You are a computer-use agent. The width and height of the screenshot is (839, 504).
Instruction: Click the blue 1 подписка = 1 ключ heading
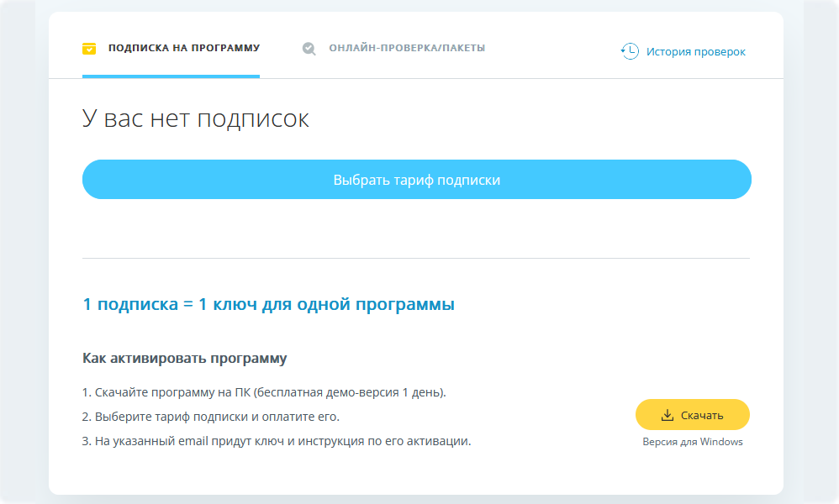pyautogui.click(x=268, y=304)
